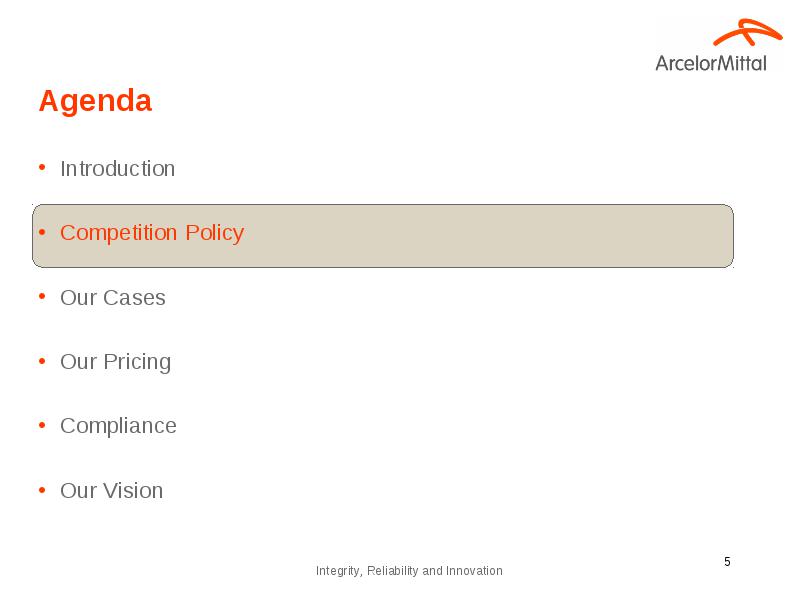Select the footer text Integrity, Reliability and Innovation
800x600 pixels.
[409, 571]
